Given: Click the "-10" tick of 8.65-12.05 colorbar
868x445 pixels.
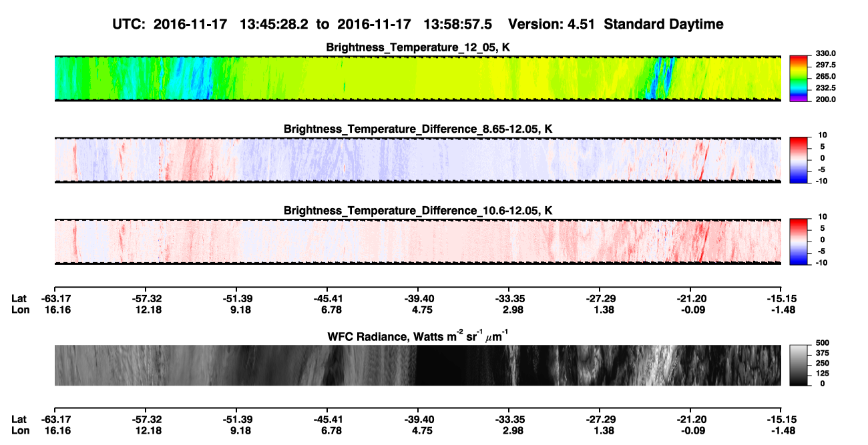Looking at the screenshot, I should [821, 181].
